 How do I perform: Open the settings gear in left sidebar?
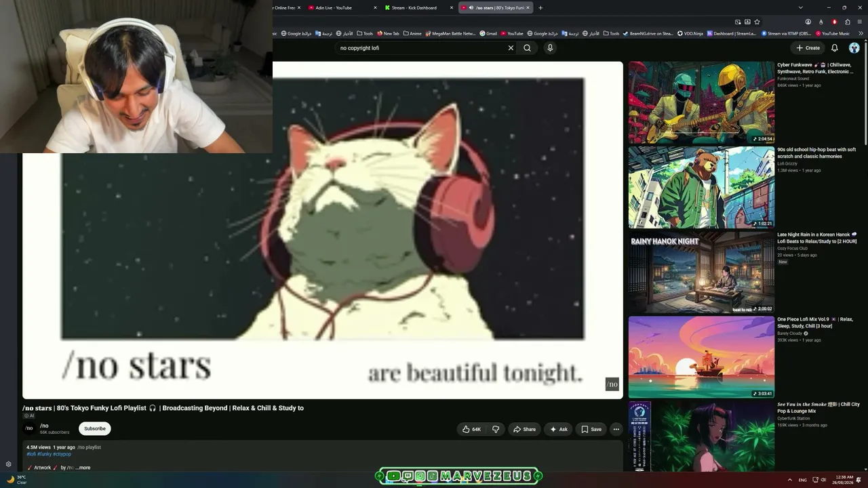coord(8,464)
